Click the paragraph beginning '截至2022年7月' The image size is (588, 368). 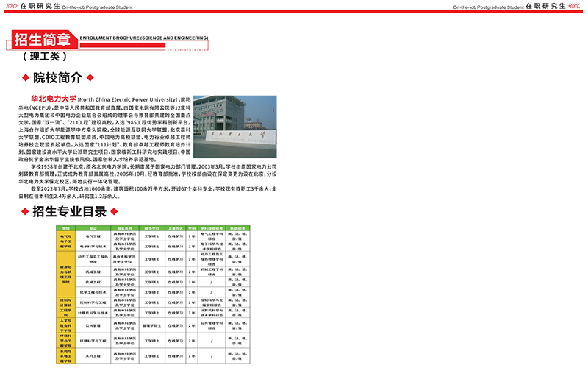[x=148, y=192]
